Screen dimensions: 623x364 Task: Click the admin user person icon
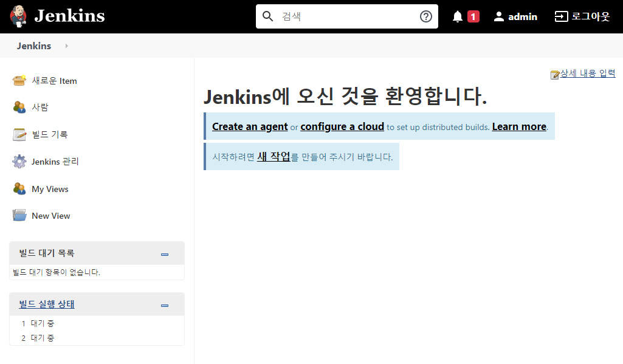(x=498, y=16)
